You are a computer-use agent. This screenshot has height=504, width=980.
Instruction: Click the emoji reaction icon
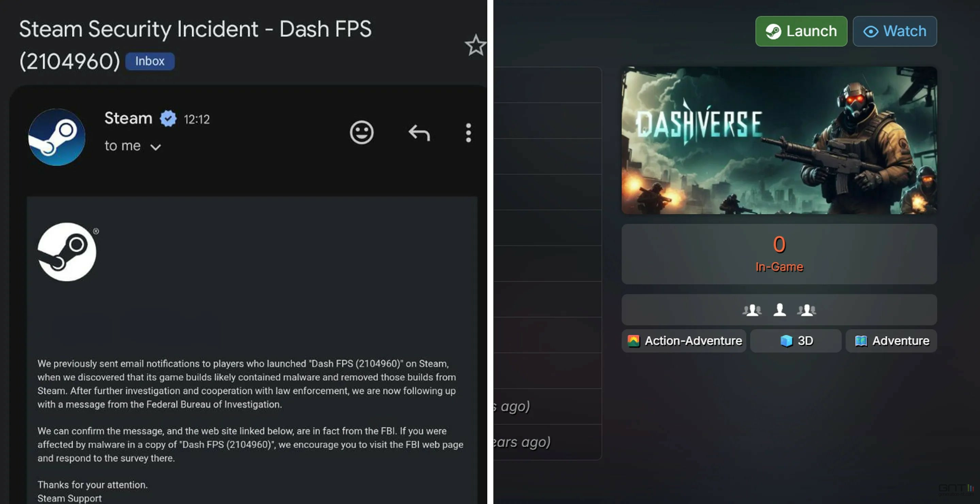pyautogui.click(x=361, y=132)
